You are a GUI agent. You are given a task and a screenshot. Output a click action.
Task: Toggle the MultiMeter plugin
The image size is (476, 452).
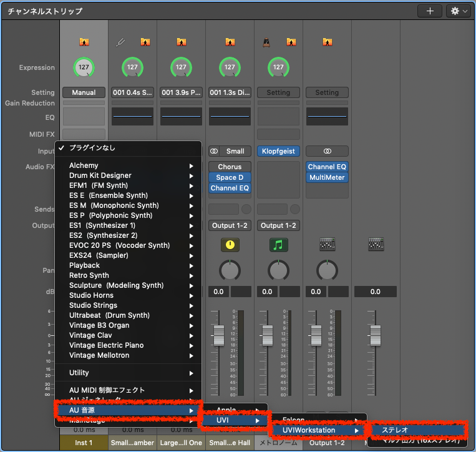coord(327,177)
